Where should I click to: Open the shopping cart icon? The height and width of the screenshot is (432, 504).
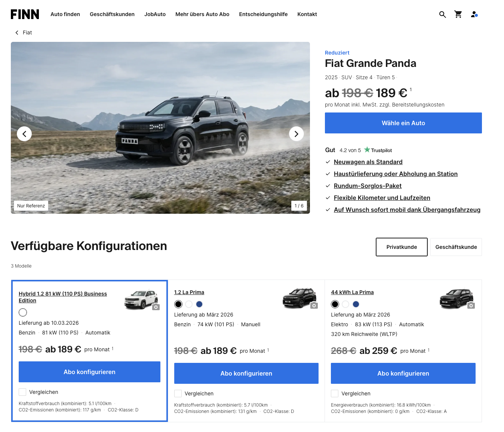click(458, 14)
